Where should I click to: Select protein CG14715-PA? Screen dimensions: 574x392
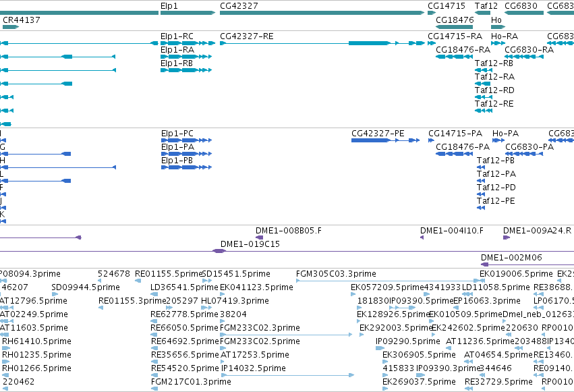coord(431,140)
